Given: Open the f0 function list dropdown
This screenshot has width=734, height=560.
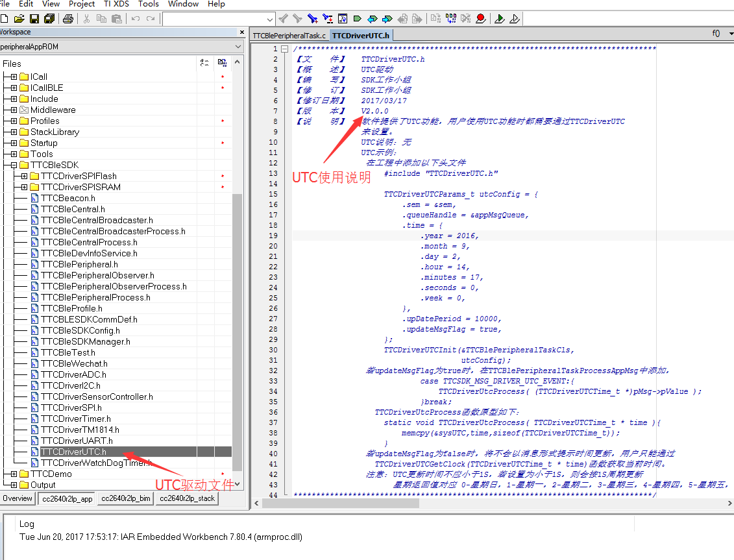Looking at the screenshot, I should click(731, 34).
